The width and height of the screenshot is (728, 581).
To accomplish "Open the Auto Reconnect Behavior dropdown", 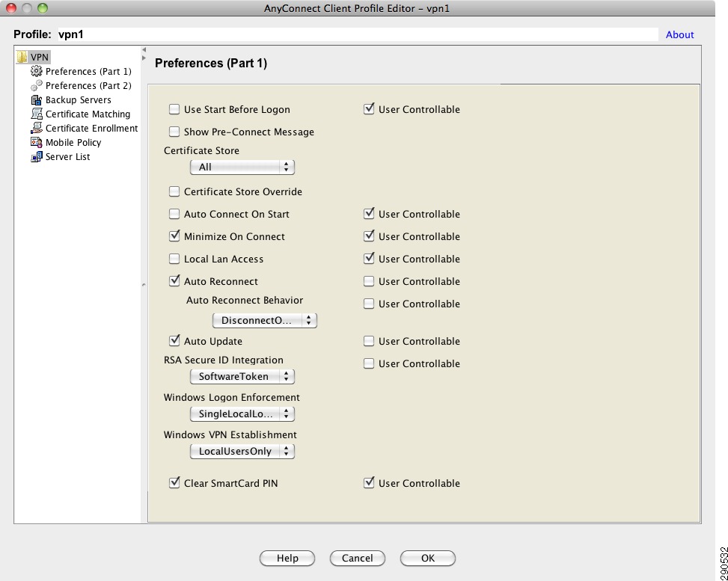I will (265, 321).
